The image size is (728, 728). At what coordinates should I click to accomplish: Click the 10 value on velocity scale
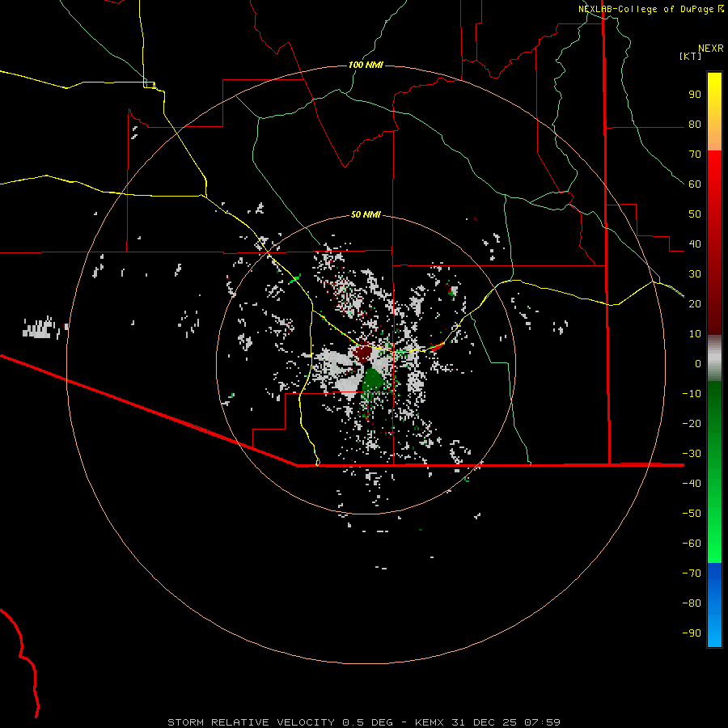pos(695,334)
